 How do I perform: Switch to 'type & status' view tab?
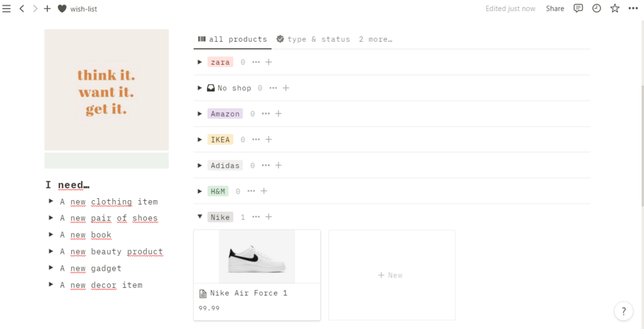pos(313,39)
